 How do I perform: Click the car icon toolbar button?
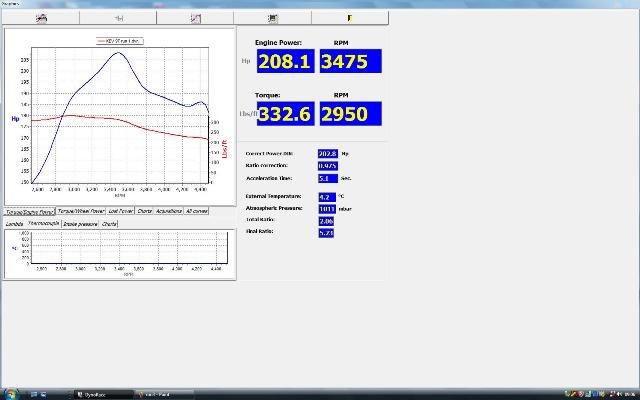[41, 18]
